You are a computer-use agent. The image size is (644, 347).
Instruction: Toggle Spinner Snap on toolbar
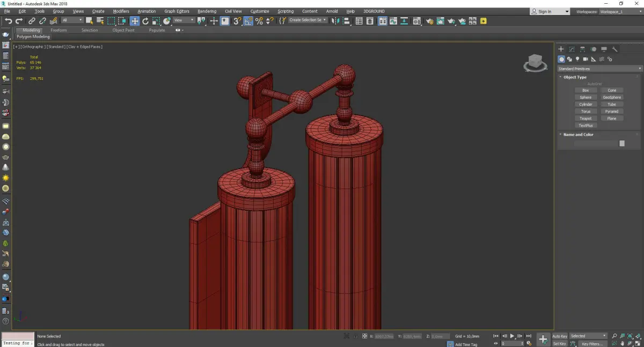[x=269, y=21]
